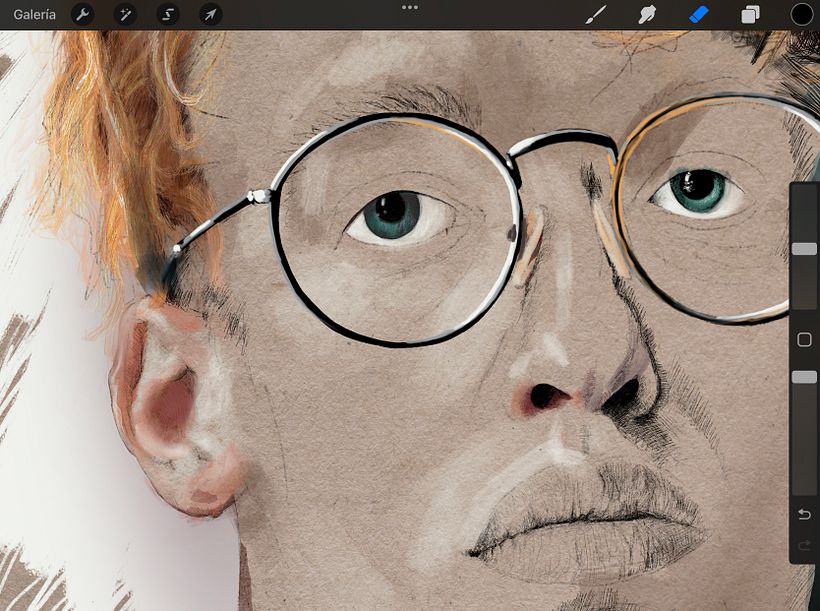Select the Paint brush tool
This screenshot has height=611, width=820.
click(x=594, y=14)
